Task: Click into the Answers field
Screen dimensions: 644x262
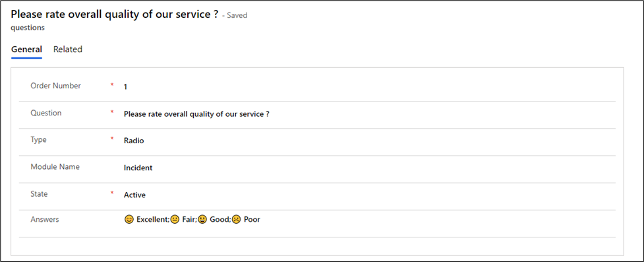Action: 192,220
